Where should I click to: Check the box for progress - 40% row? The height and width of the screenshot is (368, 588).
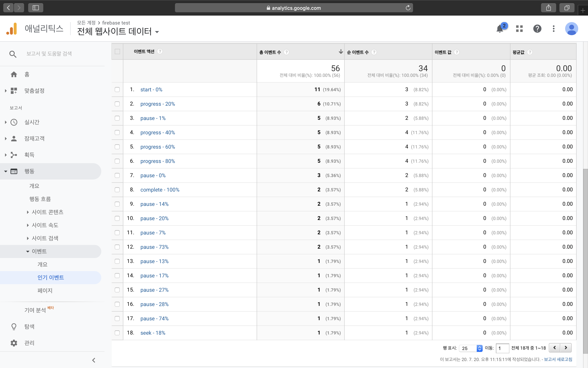[117, 132]
